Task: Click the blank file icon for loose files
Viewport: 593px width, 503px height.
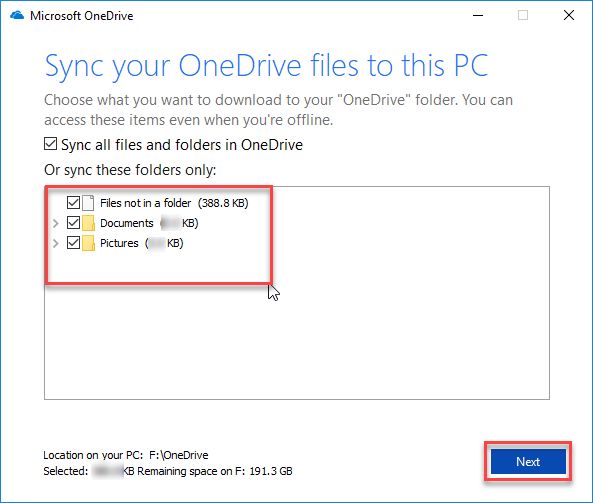Action: 88,203
